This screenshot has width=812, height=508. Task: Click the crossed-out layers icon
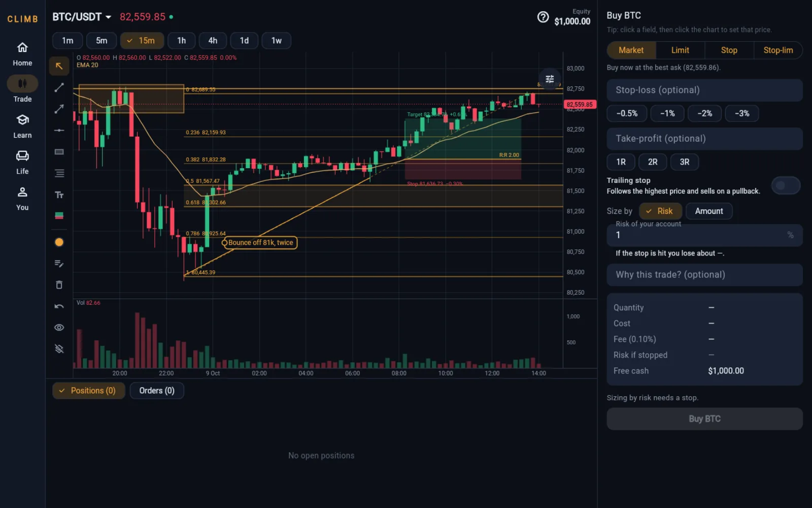pyautogui.click(x=59, y=348)
